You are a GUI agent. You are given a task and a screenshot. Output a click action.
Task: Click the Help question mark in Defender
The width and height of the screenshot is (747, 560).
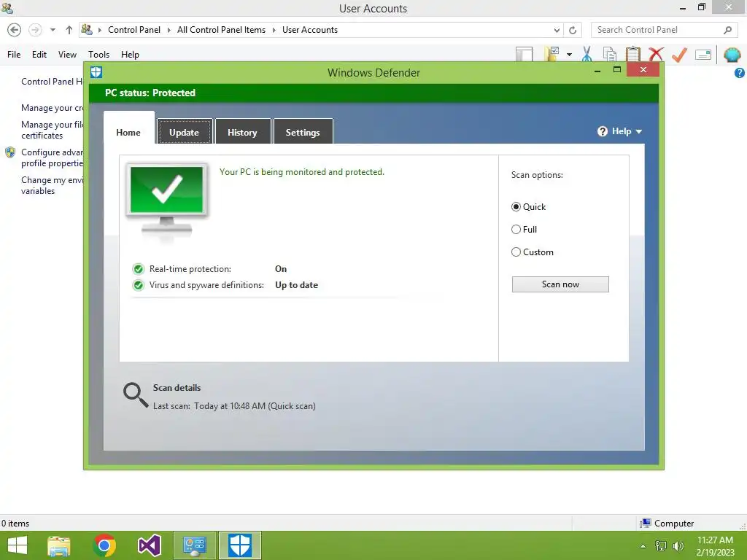(602, 131)
